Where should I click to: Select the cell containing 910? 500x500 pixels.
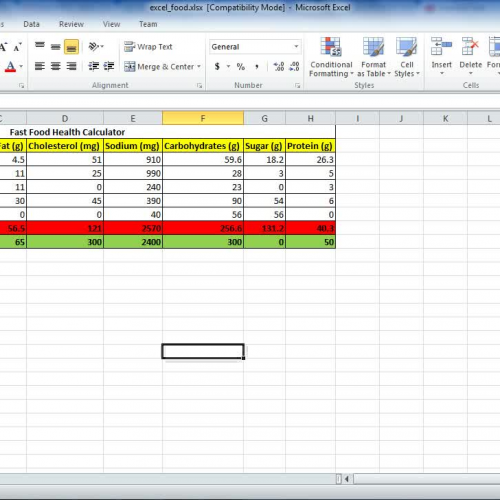click(x=133, y=160)
